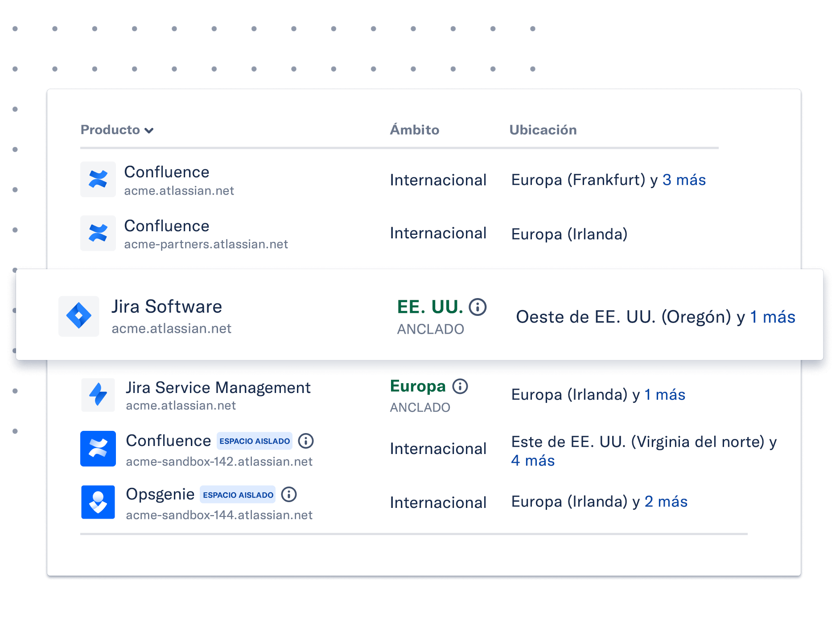Screen dimensions: 840x626
Task: Click the Ubicación column header
Action: (543, 130)
